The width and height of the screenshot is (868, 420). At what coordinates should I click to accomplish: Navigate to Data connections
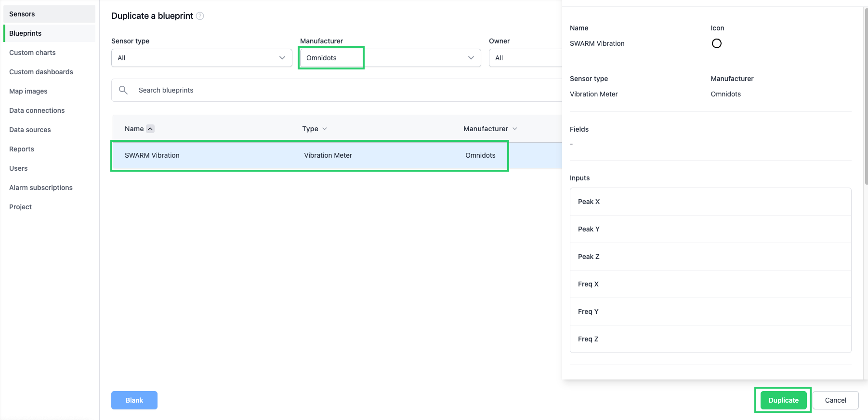pyautogui.click(x=37, y=110)
